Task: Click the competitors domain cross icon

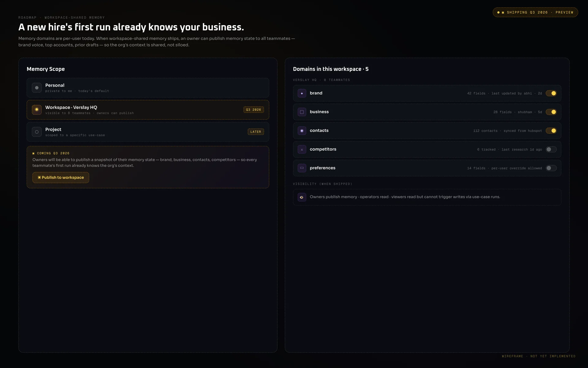Action: [302, 149]
